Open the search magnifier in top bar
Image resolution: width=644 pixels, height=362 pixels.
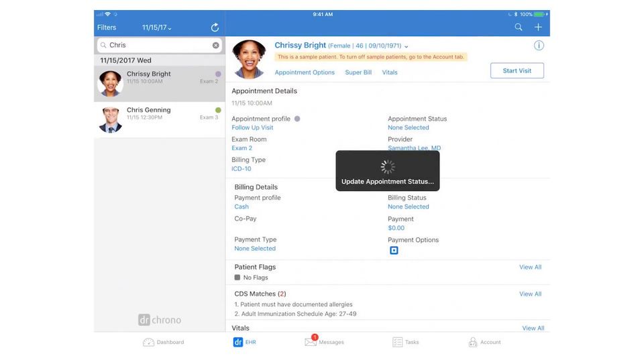click(519, 27)
